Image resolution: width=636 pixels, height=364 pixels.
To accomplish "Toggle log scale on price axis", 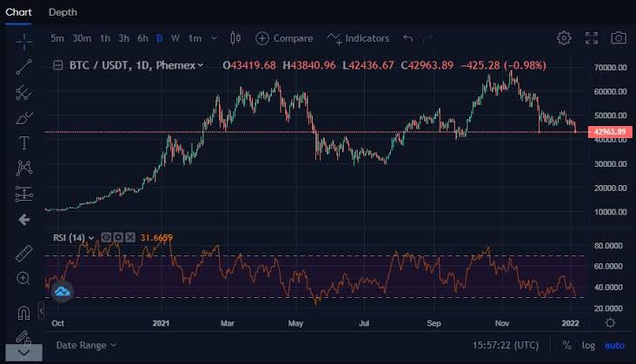I will 589,345.
